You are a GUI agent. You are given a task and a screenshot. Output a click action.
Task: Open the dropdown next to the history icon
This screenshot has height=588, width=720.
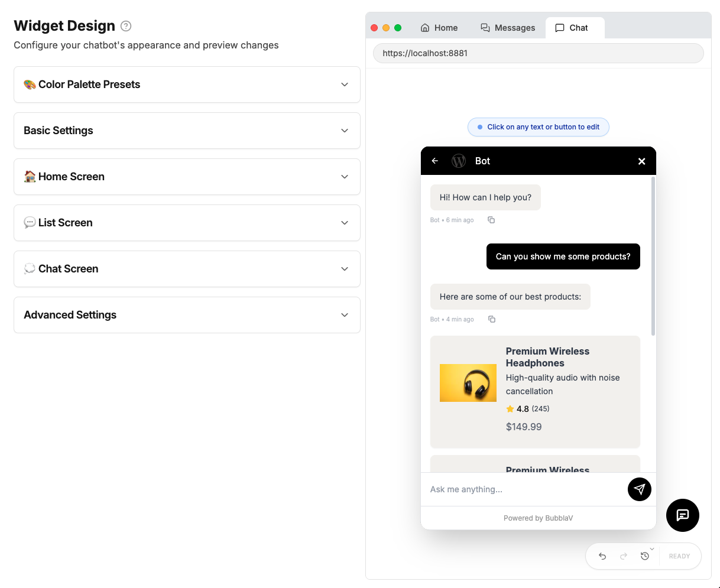coord(652,548)
